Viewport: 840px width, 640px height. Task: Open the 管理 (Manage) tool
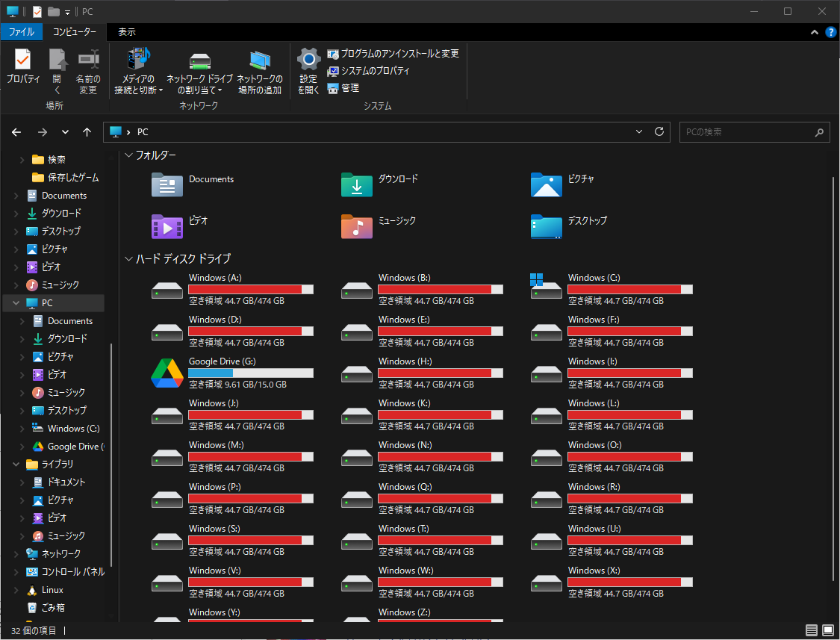pyautogui.click(x=343, y=87)
